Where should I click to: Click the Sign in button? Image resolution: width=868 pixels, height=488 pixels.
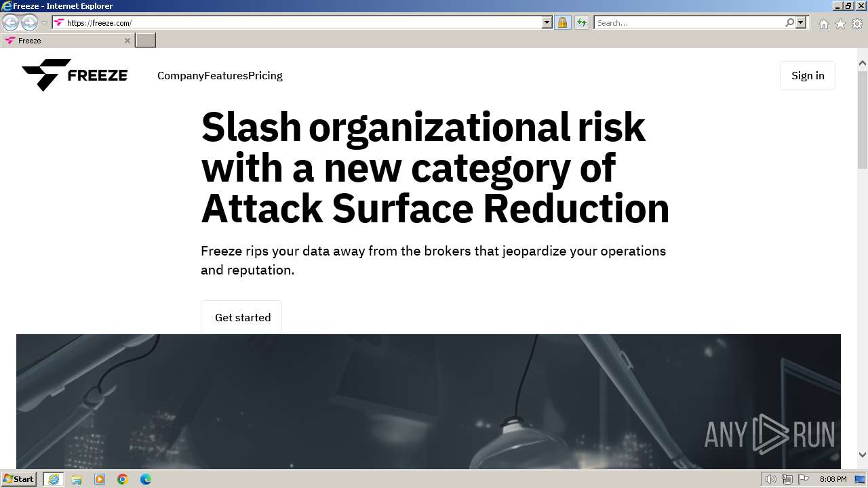(x=808, y=75)
